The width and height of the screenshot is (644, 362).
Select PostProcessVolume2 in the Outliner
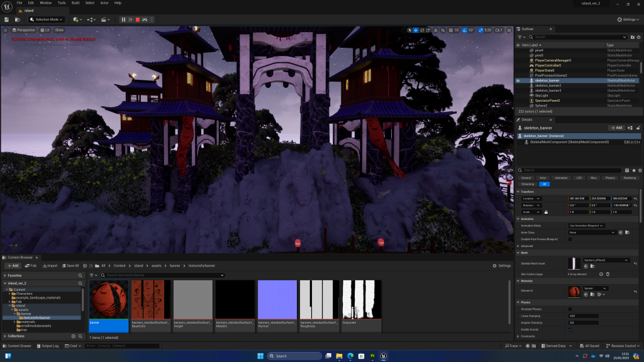(x=551, y=75)
